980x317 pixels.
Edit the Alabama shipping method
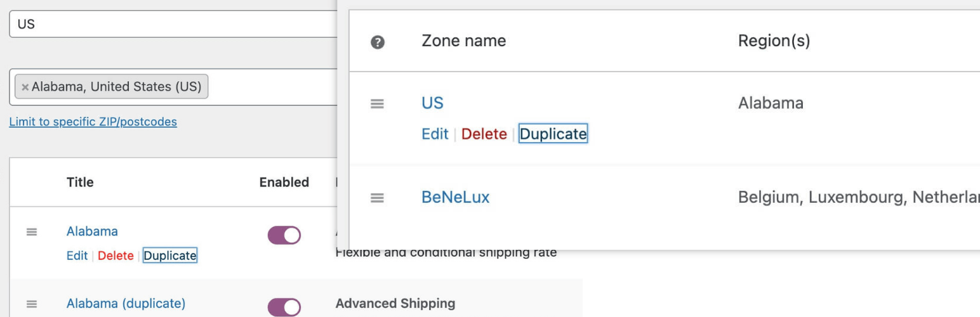pyautogui.click(x=77, y=256)
